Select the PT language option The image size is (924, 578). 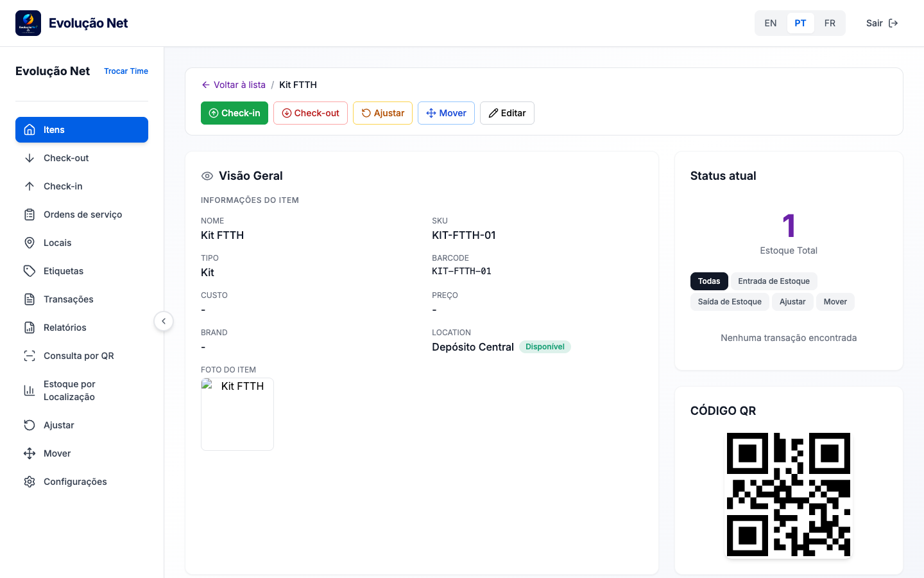800,23
